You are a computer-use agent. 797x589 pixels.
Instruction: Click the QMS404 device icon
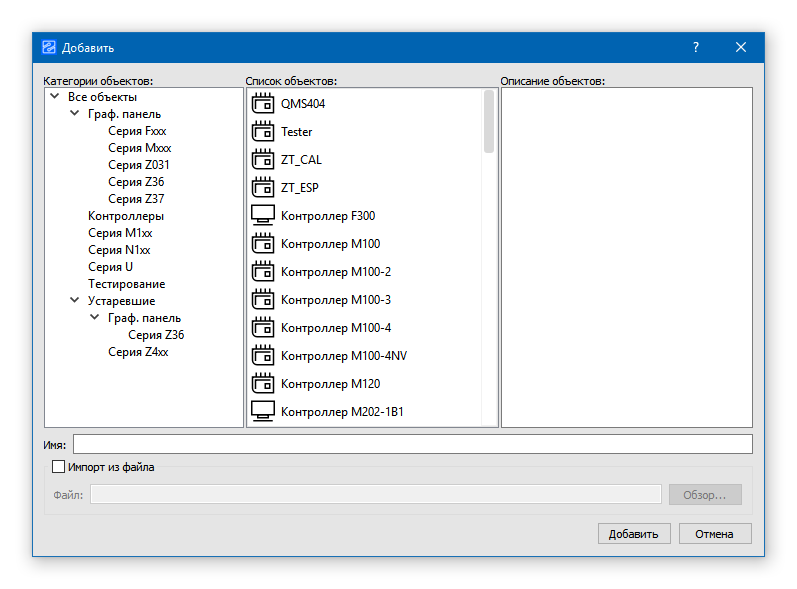[262, 103]
